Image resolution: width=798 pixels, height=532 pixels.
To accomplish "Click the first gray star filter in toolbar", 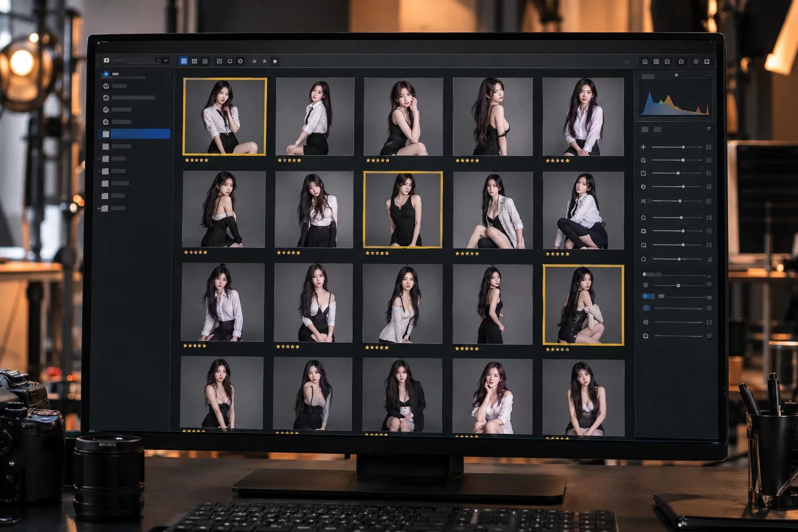I will pos(254,61).
